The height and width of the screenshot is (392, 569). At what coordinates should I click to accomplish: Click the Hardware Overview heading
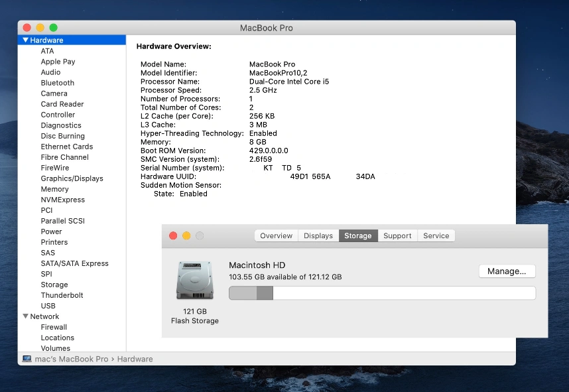click(x=174, y=46)
